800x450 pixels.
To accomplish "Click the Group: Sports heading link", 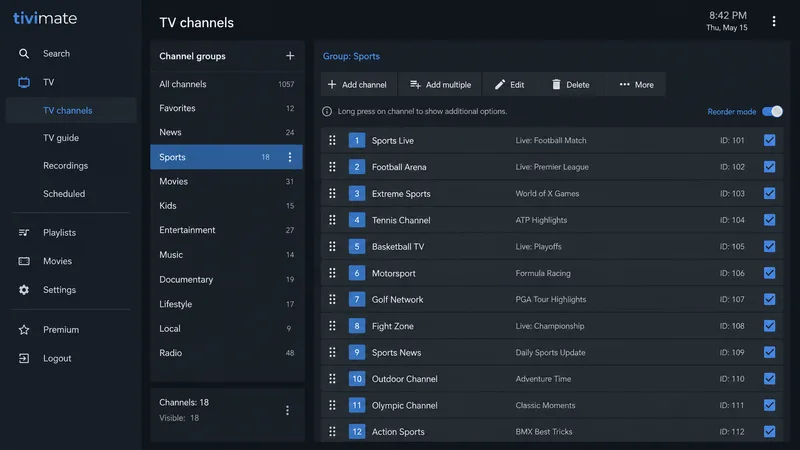I will click(351, 56).
